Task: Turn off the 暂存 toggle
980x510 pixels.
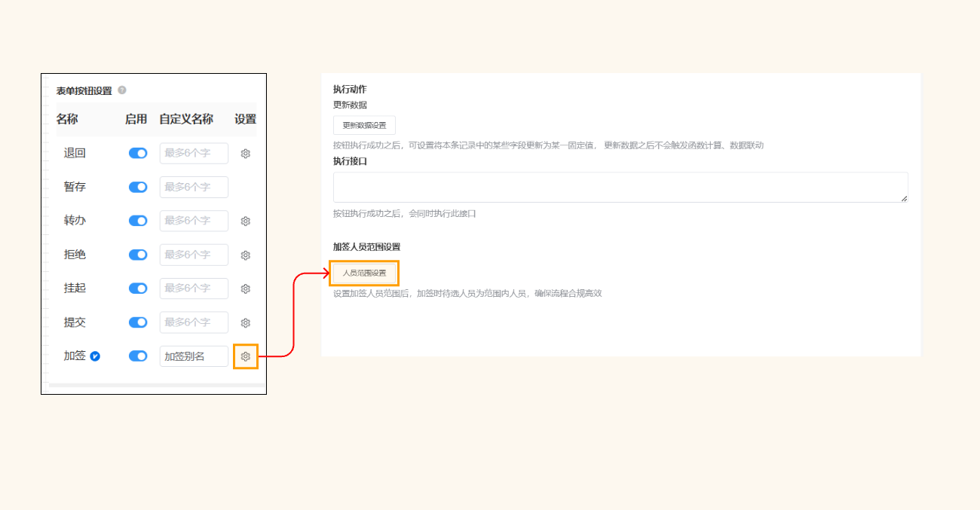Action: point(138,187)
